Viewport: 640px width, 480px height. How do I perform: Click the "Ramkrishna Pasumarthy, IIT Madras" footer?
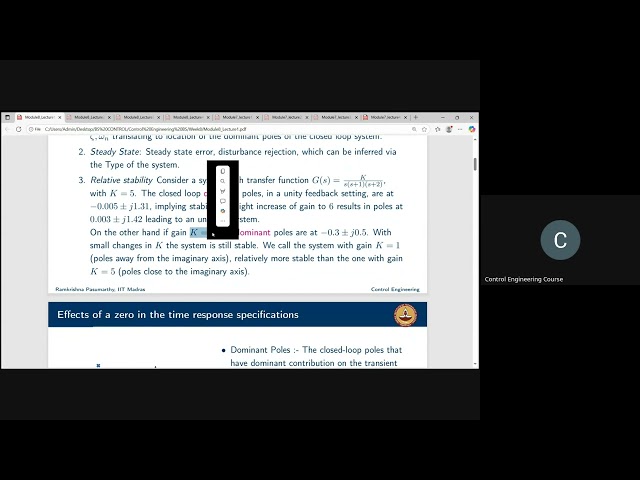pos(100,289)
